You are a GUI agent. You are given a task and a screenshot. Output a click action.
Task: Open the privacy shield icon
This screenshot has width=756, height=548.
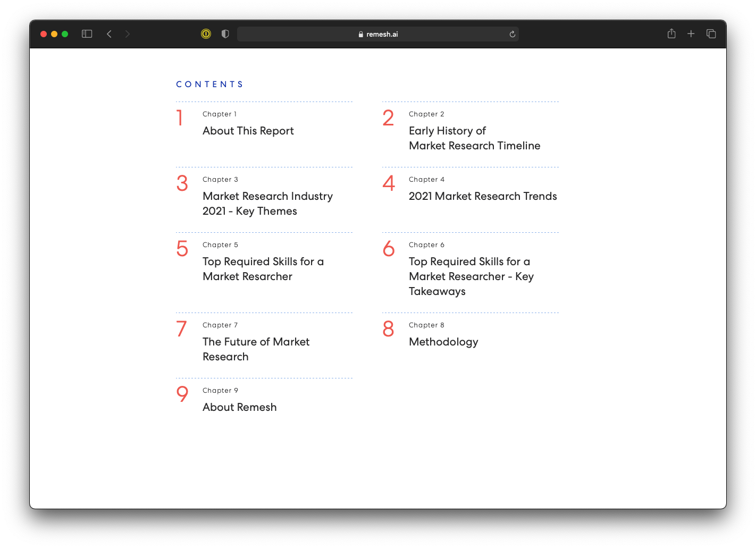click(x=225, y=34)
